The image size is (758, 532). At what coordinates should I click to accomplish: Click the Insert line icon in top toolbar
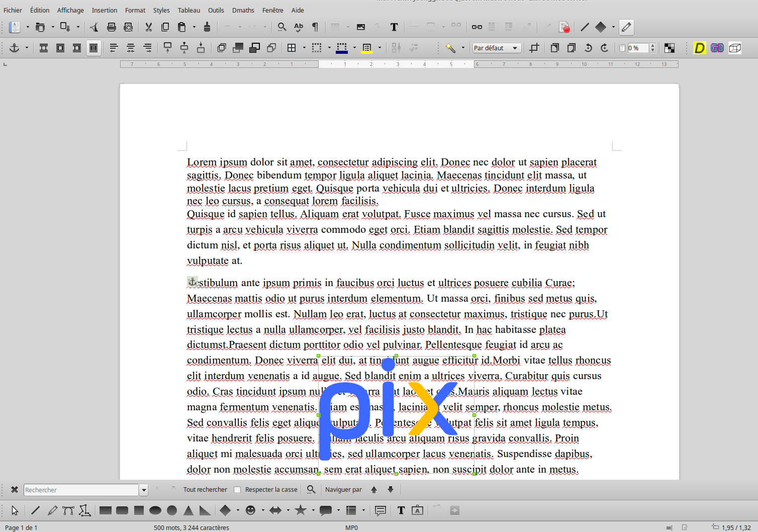click(585, 27)
